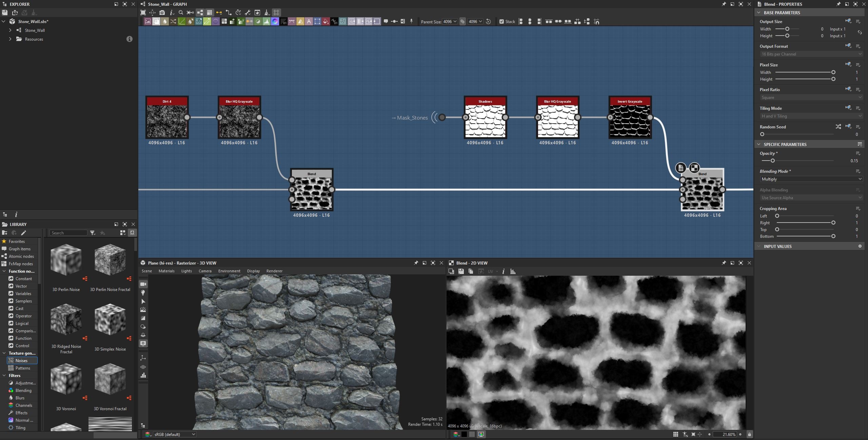This screenshot has height=440, width=868.
Task: Add an FX-Map grid node from toolbar
Action: (x=224, y=21)
